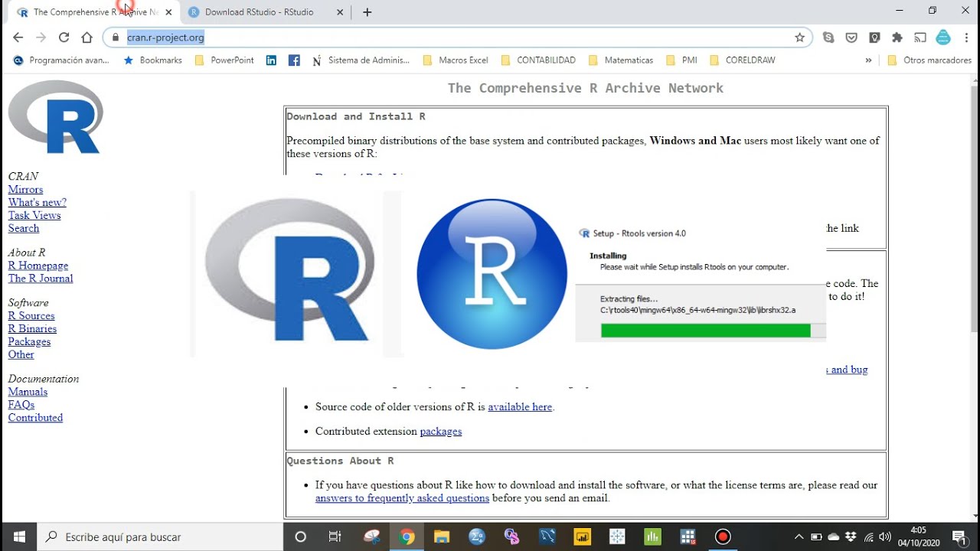Screen dimensions: 980x551
Task: Open the lightbulb extension icon
Action: 874,37
